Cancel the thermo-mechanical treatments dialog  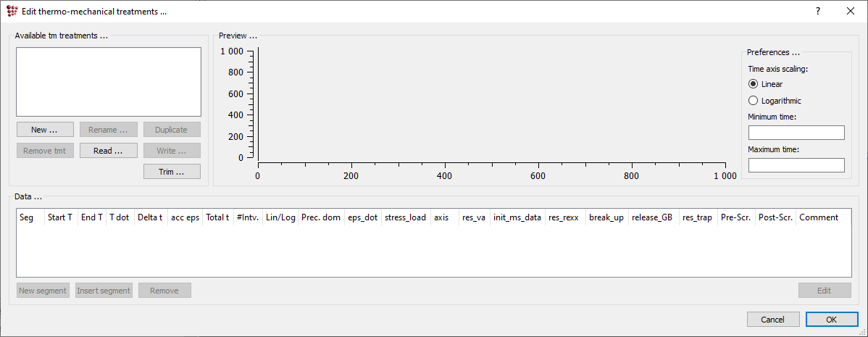(772, 320)
